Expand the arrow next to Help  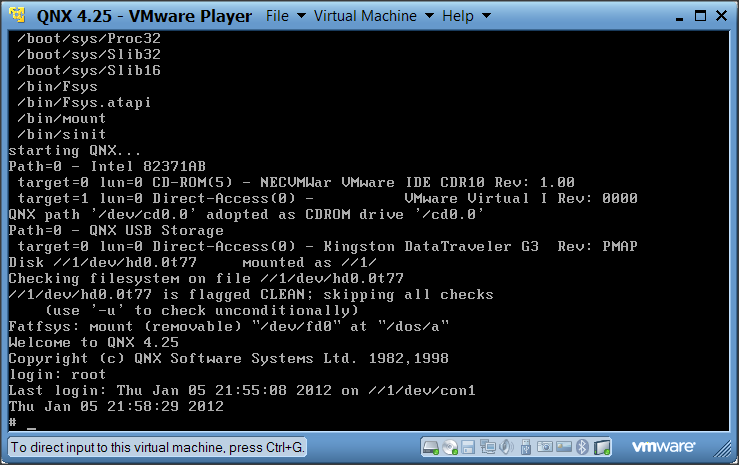486,17
